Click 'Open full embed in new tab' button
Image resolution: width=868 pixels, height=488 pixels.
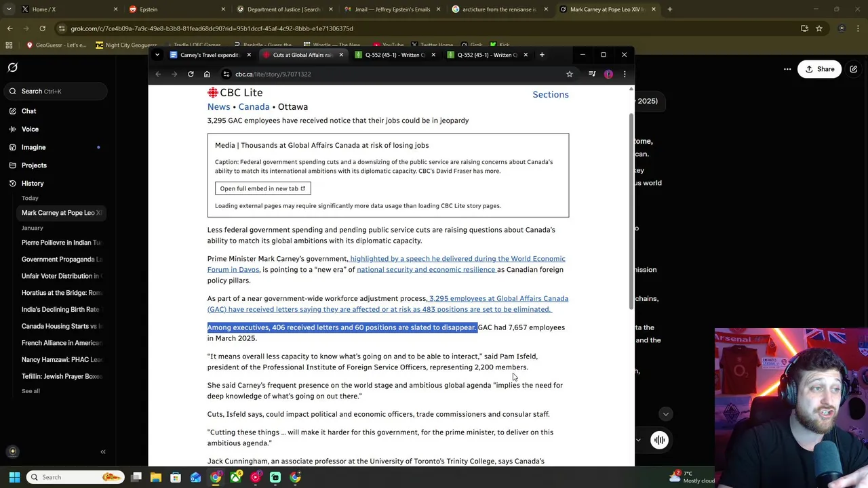(262, 188)
